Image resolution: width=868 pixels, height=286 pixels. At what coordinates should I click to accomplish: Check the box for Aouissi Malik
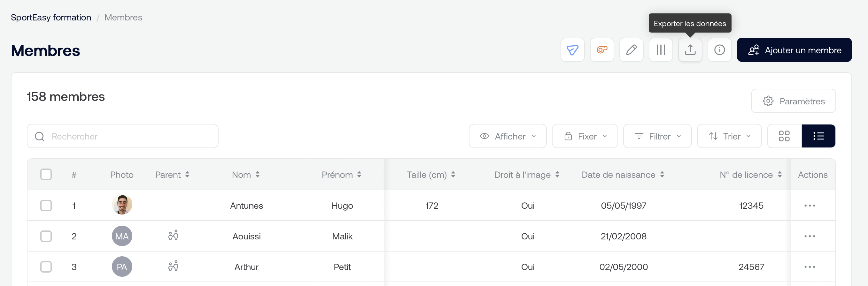46,236
